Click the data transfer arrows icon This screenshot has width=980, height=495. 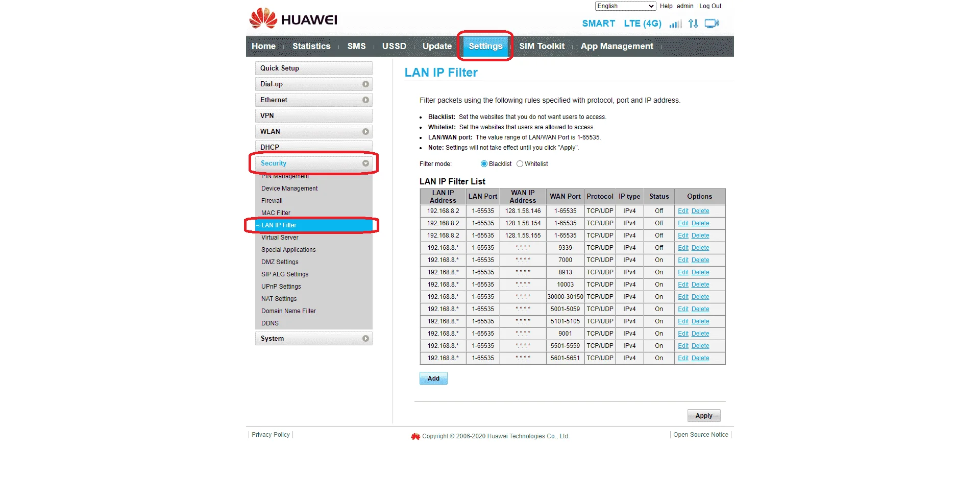coord(693,23)
